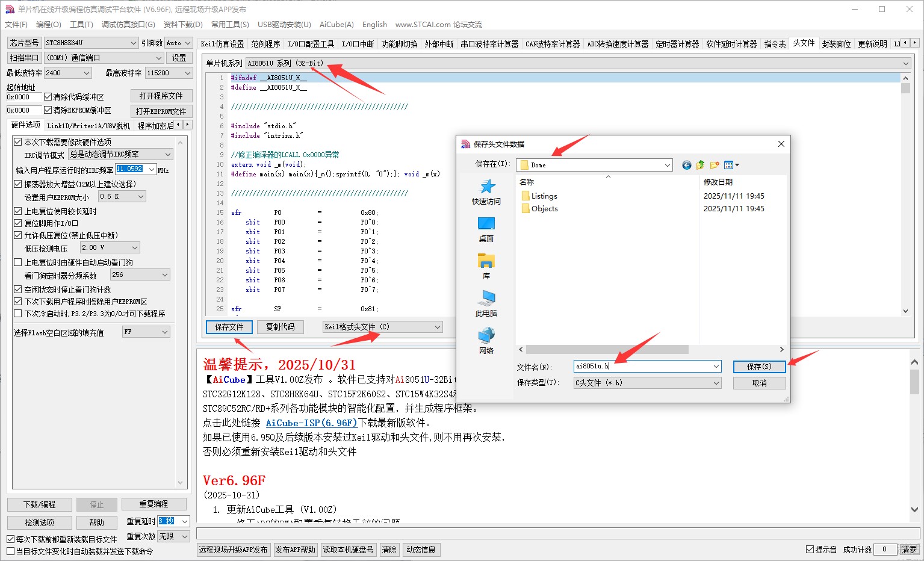Click 保存(S) in the save dialog
Screen dimensions: 924x561
click(x=758, y=366)
